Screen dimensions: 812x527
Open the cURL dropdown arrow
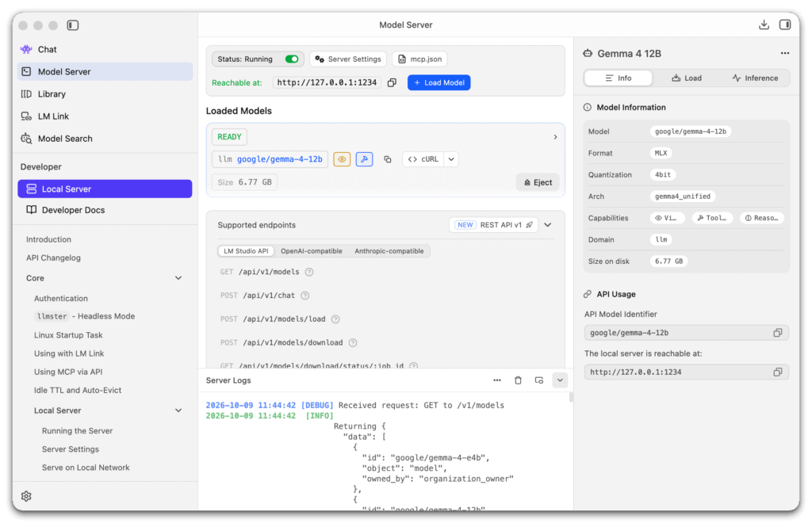451,159
